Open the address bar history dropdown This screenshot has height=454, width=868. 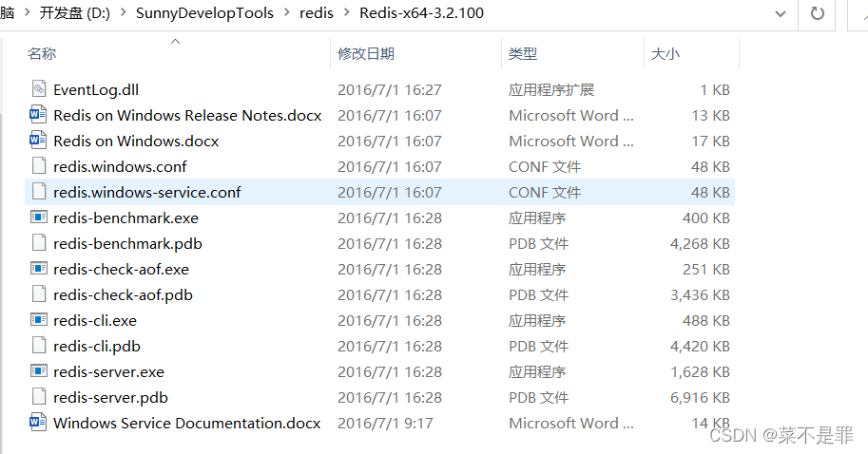(x=781, y=14)
